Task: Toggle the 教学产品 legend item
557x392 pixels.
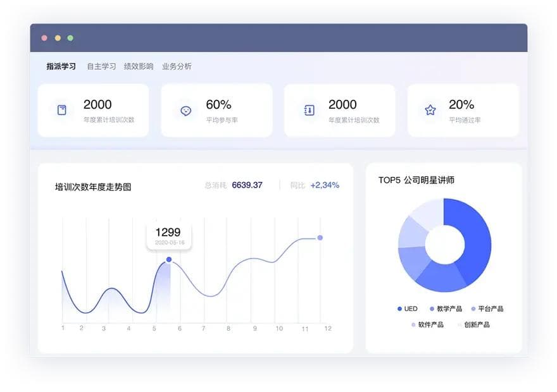Action: pyautogui.click(x=446, y=309)
